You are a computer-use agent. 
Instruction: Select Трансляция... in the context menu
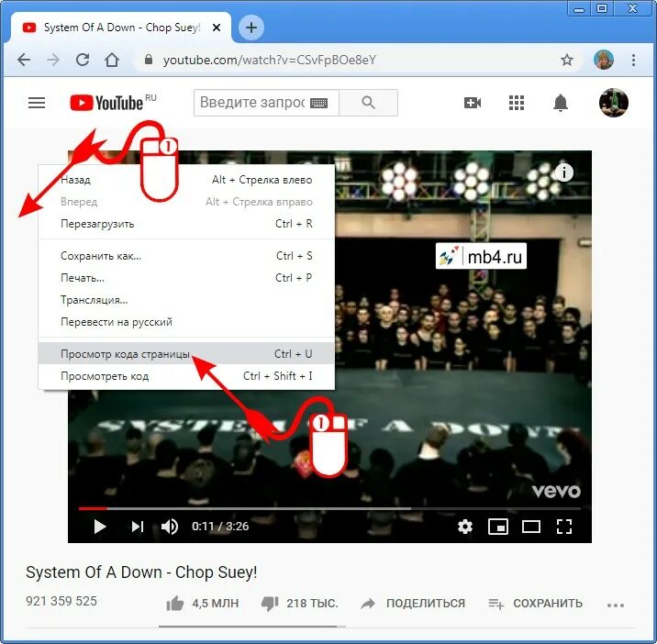pos(186,300)
